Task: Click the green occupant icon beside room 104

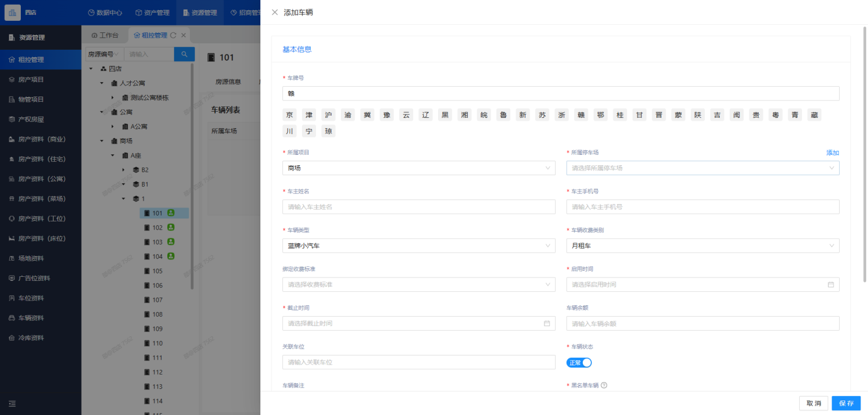Action: click(x=171, y=256)
